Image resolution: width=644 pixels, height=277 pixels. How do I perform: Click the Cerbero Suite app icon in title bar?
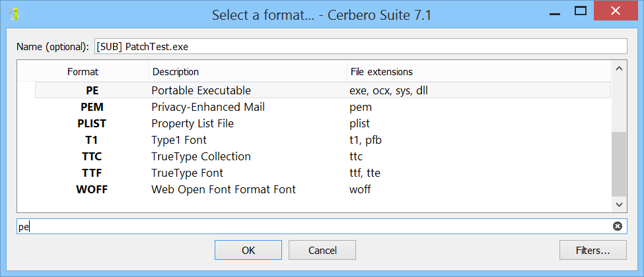[16, 15]
